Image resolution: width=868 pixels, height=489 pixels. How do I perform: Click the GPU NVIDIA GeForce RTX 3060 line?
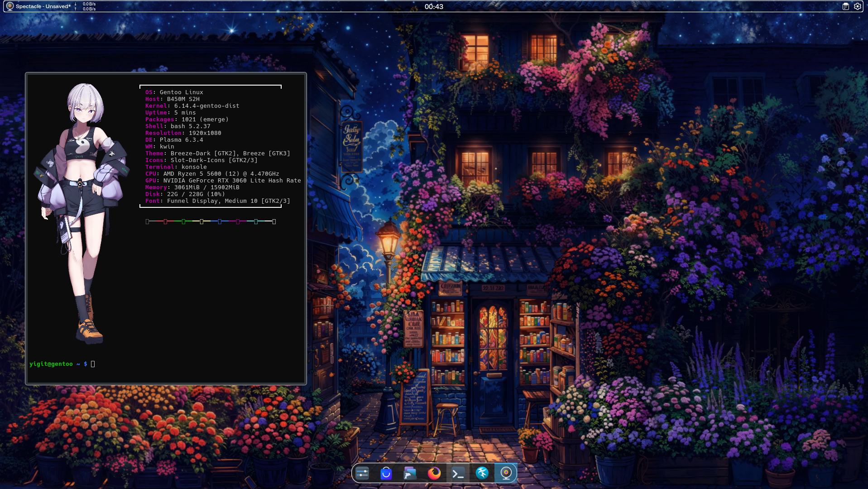point(223,181)
